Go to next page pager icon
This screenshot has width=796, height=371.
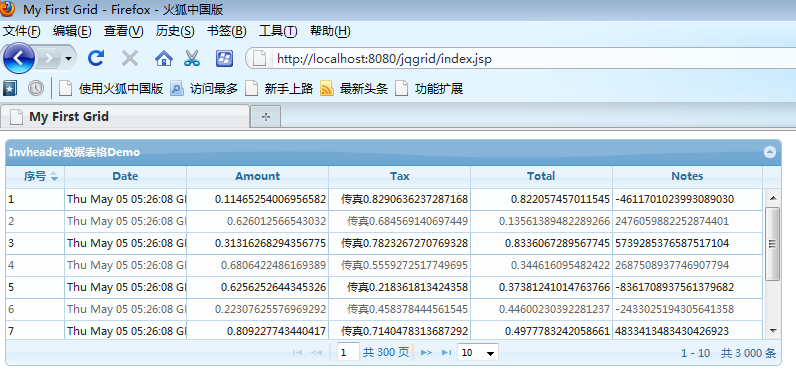click(426, 352)
